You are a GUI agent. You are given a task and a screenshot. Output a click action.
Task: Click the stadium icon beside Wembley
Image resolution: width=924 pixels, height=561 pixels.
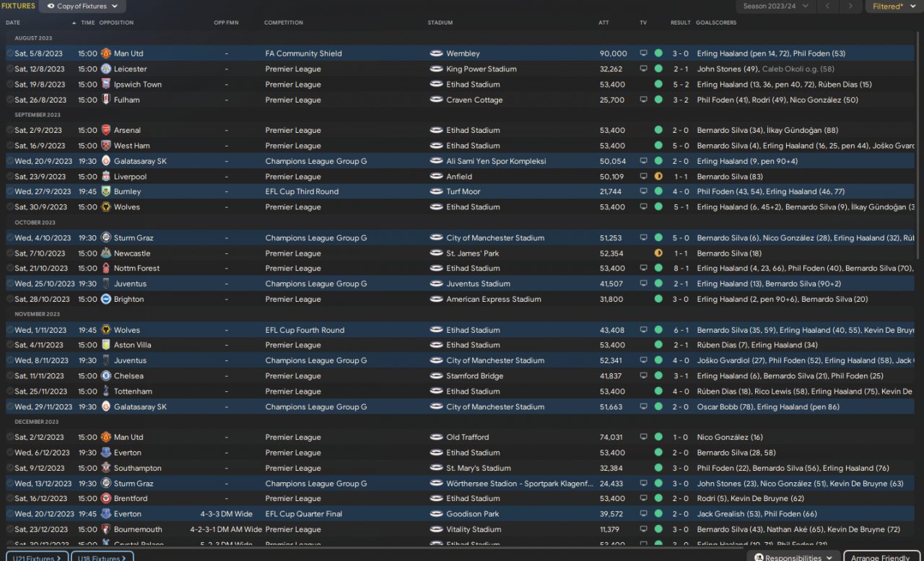click(x=435, y=53)
